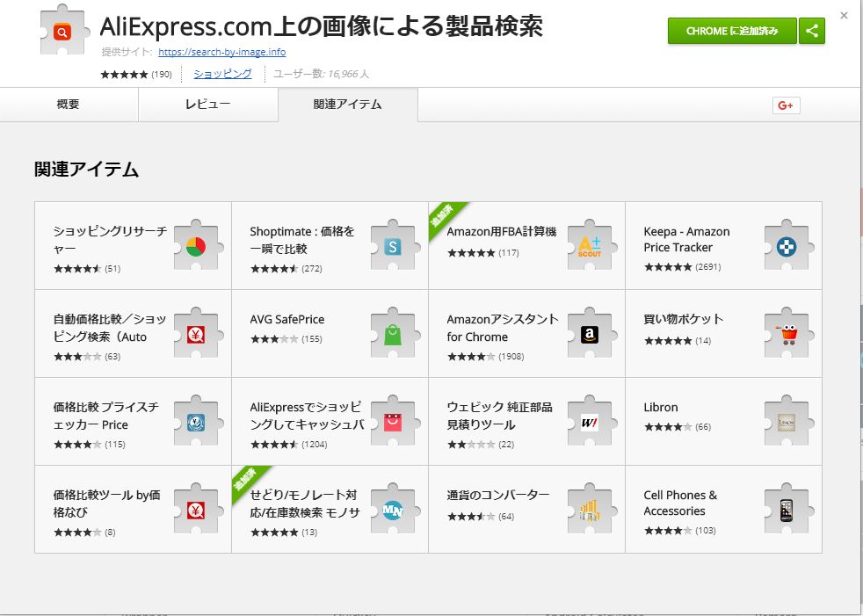Open 価格比較 プライスチェッカー Price title
This screenshot has width=863, height=616.
[x=105, y=417]
